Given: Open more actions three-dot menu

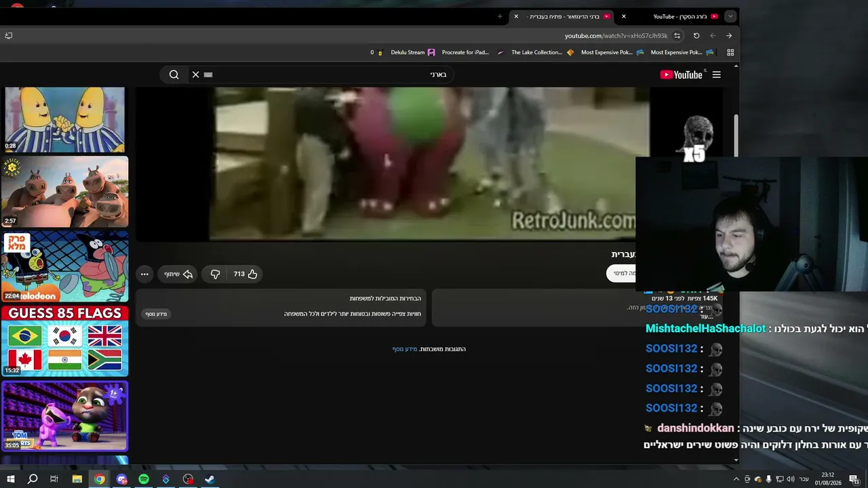Looking at the screenshot, I should (144, 274).
